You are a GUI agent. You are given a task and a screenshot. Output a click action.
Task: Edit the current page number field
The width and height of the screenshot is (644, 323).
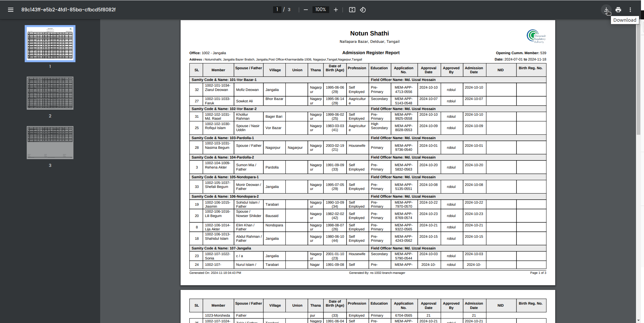click(277, 10)
